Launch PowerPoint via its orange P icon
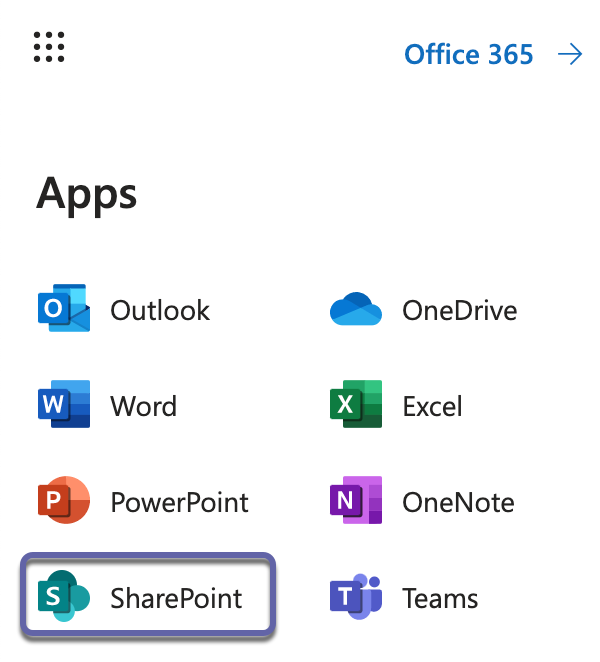 [x=64, y=500]
